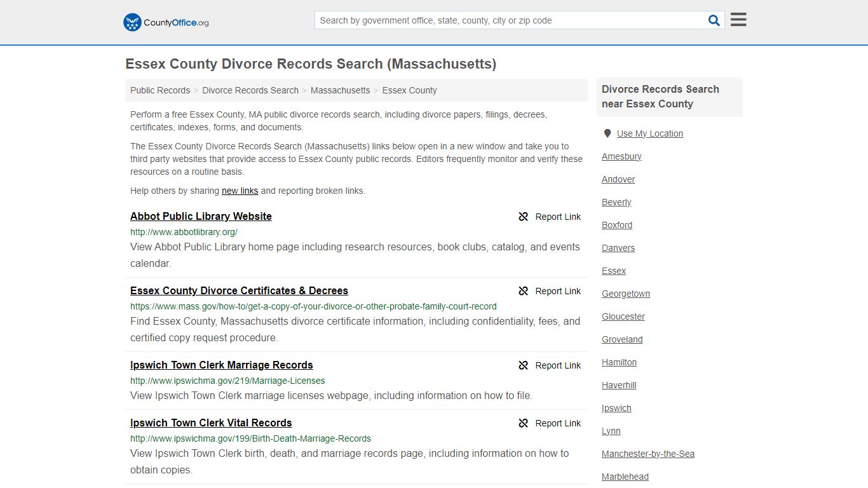Screen dimensions: 868x488
Task: Click the page heading Essex County Divorce Records Search
Action: (311, 64)
